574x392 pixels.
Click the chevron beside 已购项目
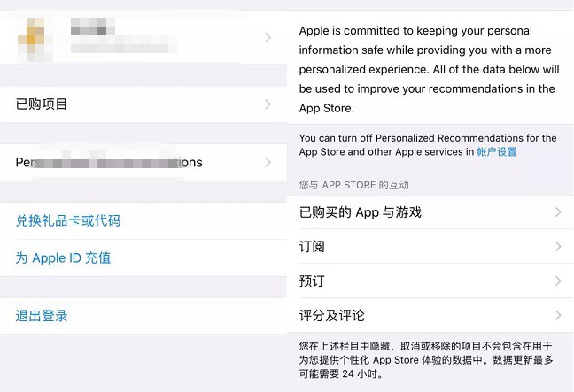click(x=268, y=104)
